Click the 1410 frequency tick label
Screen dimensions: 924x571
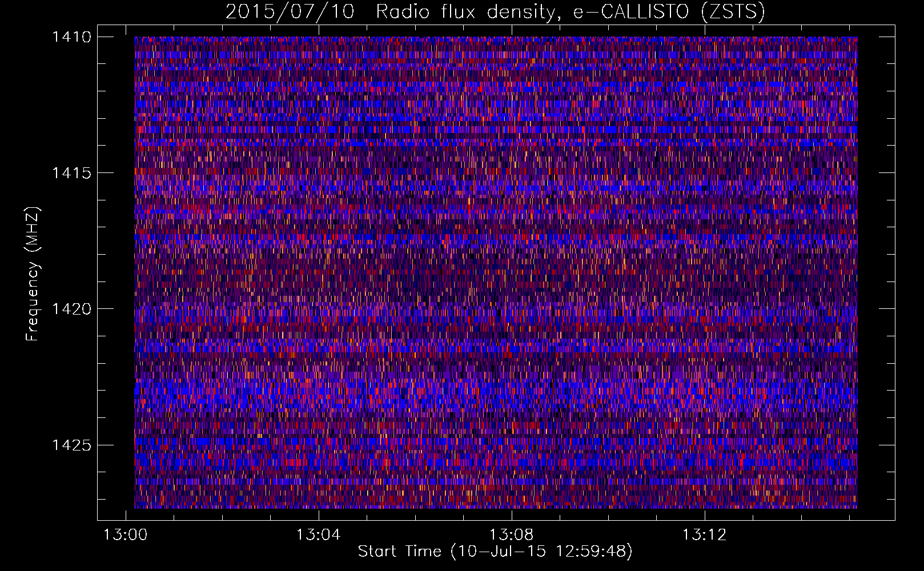coord(71,37)
